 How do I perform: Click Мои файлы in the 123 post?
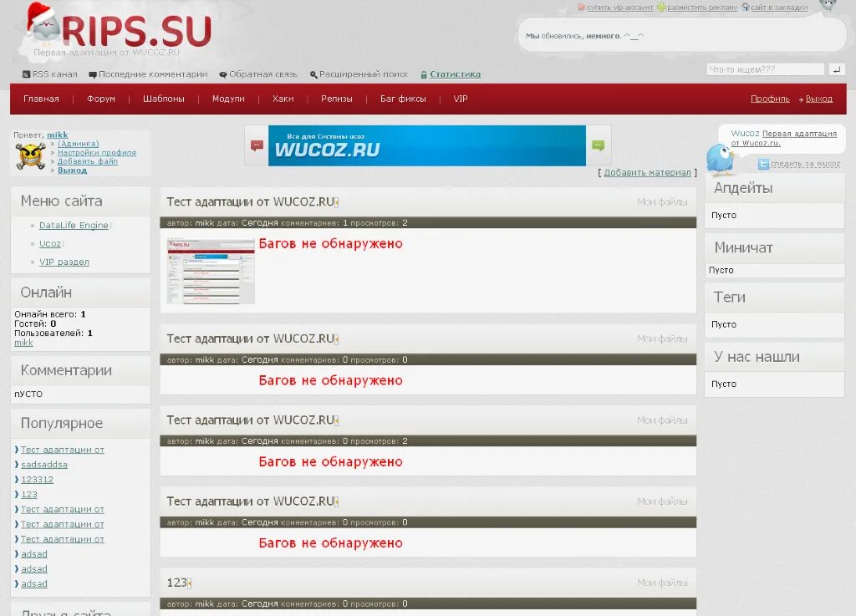(x=662, y=583)
